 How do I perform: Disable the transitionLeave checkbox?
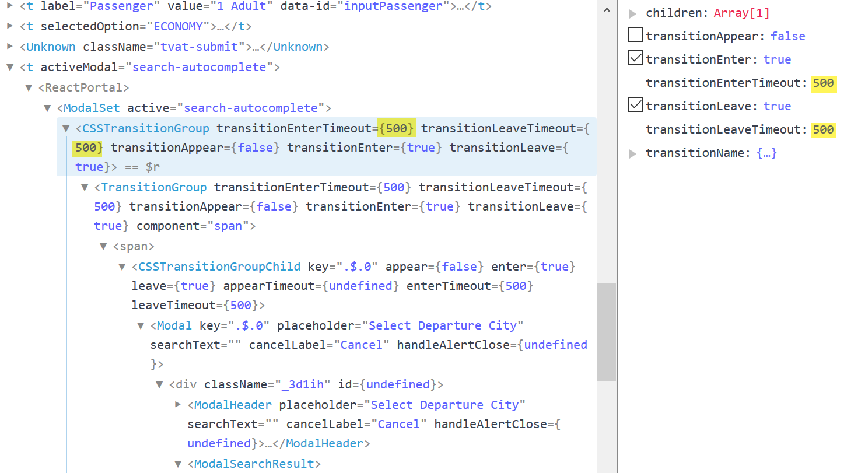click(636, 105)
